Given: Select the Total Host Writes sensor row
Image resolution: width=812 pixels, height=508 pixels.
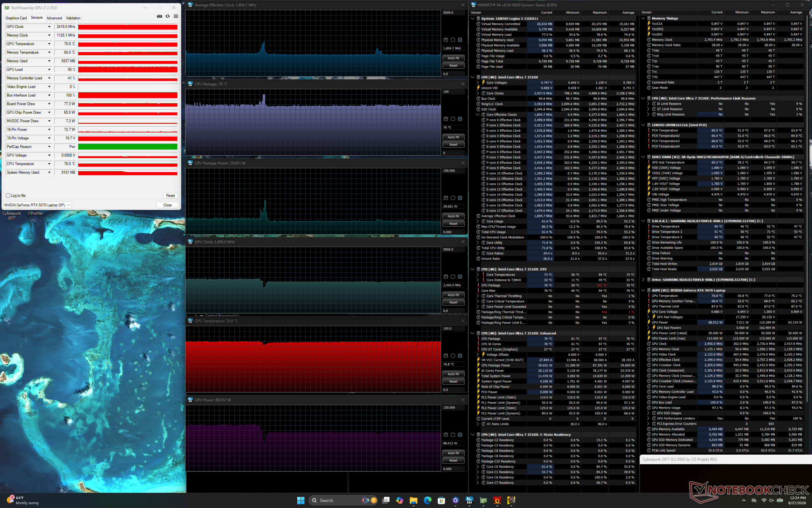Looking at the screenshot, I should pos(725,264).
